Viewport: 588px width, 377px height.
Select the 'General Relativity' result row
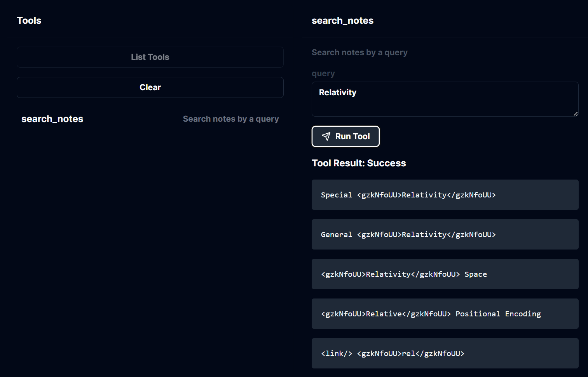coord(445,234)
